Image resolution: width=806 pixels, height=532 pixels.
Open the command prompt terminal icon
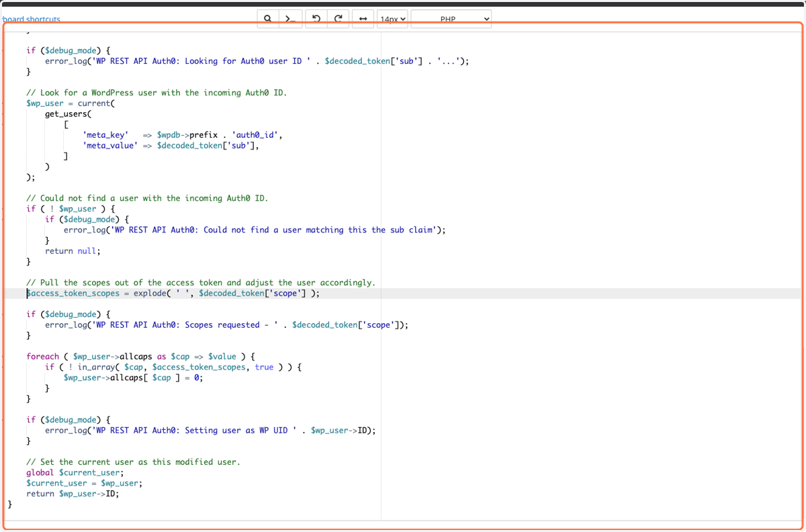(x=289, y=19)
